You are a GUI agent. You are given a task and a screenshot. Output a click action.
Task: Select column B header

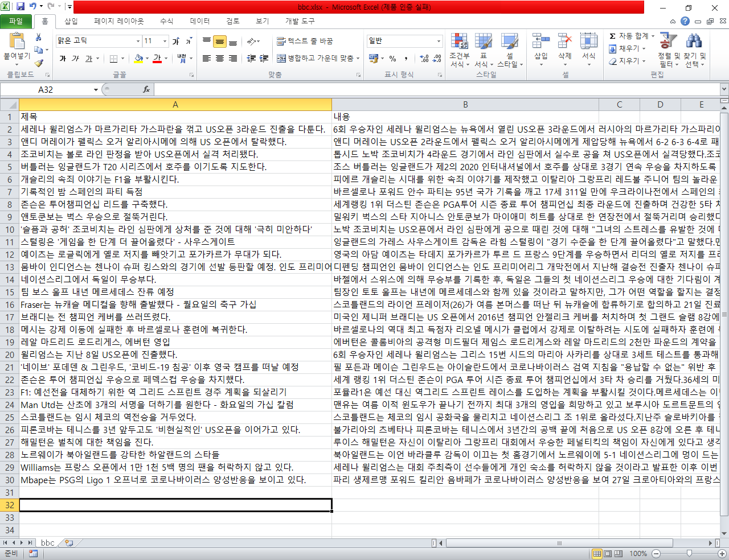[x=465, y=104]
